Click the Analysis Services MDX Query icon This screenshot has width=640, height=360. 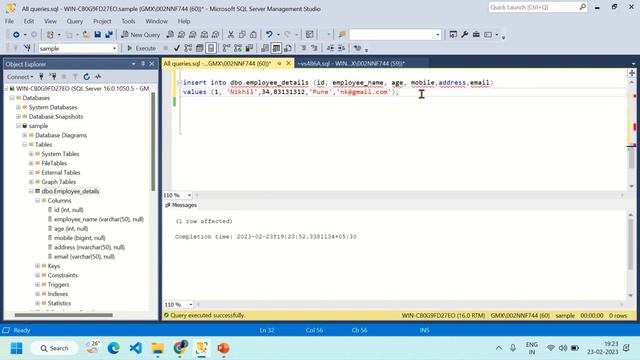click(181, 35)
